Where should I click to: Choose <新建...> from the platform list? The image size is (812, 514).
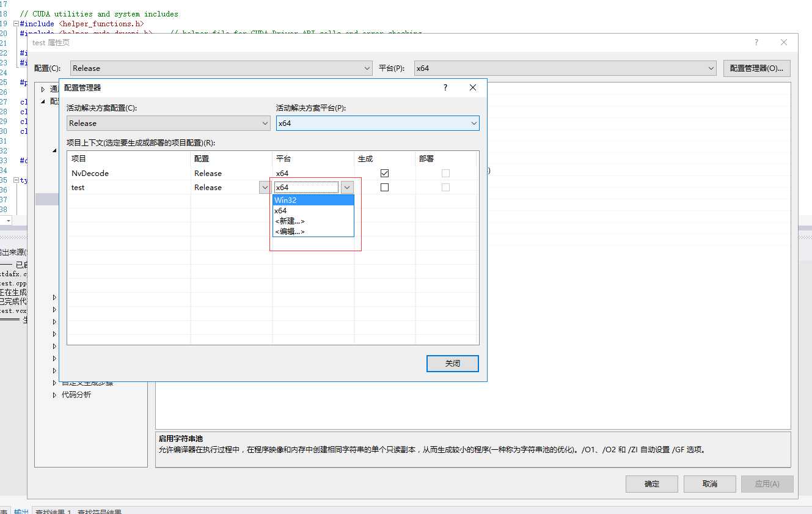pyautogui.click(x=313, y=221)
